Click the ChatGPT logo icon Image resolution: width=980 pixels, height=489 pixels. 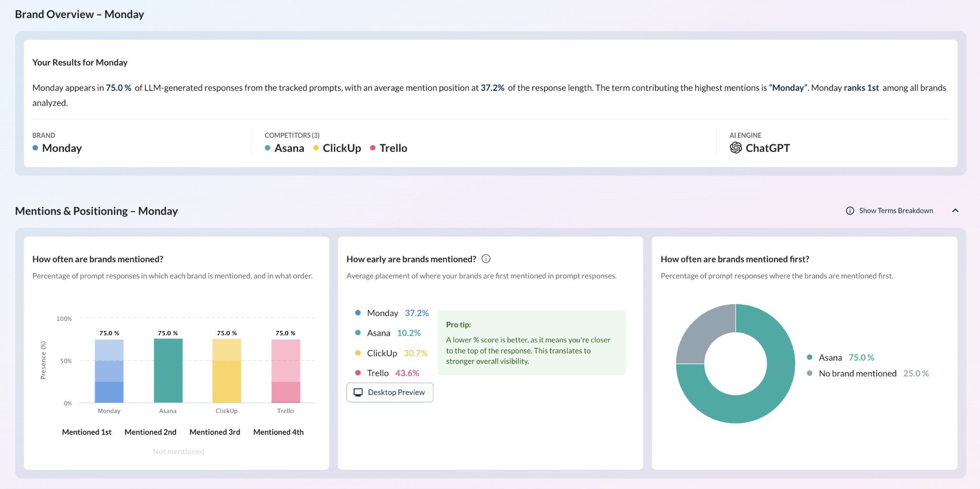pos(735,148)
